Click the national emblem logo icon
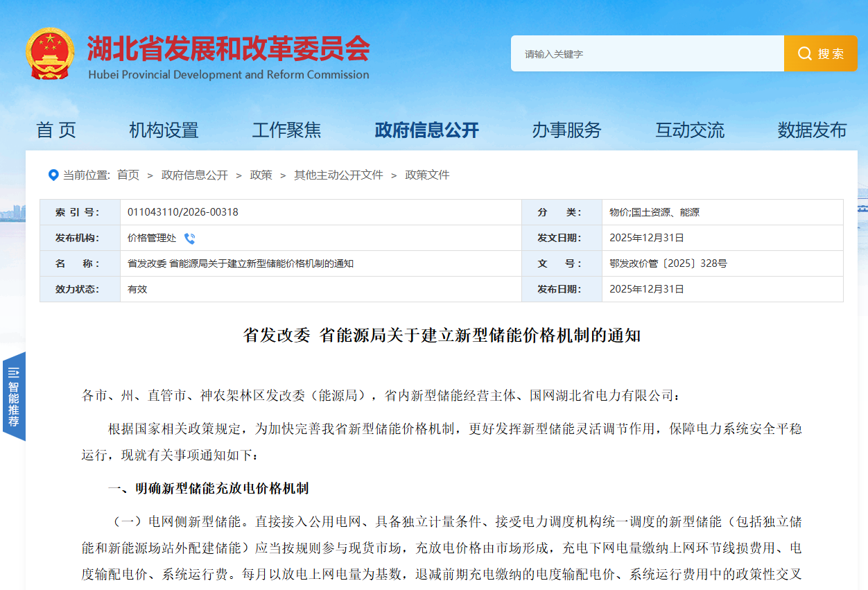Viewport: 868px width, 590px height. (50, 54)
